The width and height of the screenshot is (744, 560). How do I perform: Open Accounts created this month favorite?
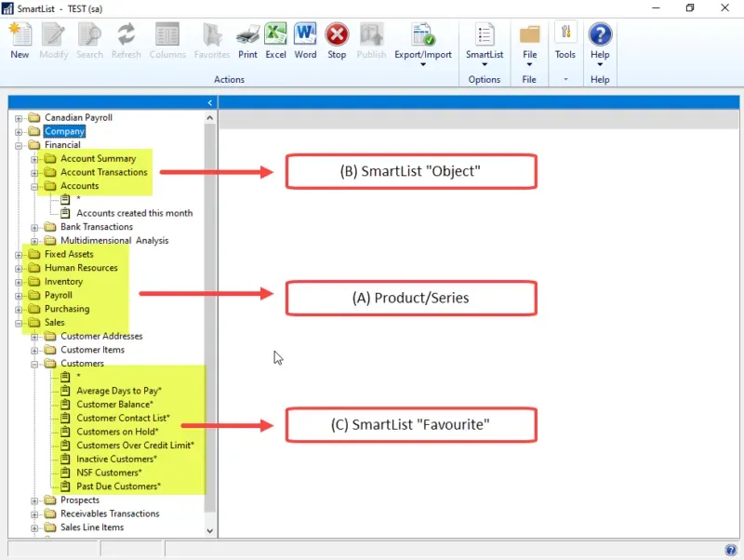pos(134,213)
